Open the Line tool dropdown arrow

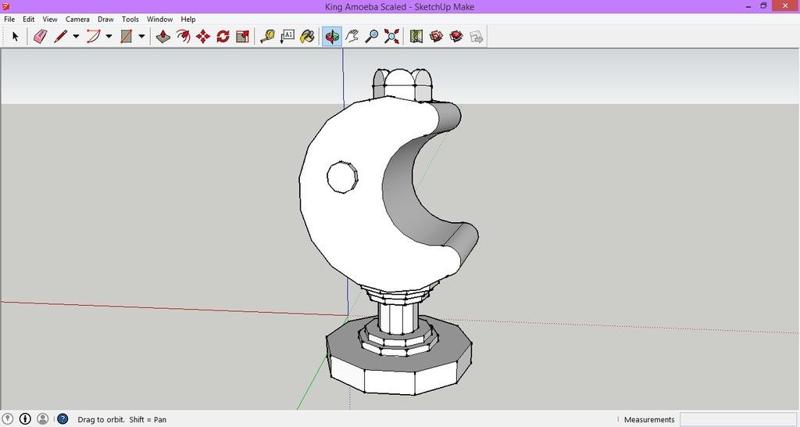[76, 36]
